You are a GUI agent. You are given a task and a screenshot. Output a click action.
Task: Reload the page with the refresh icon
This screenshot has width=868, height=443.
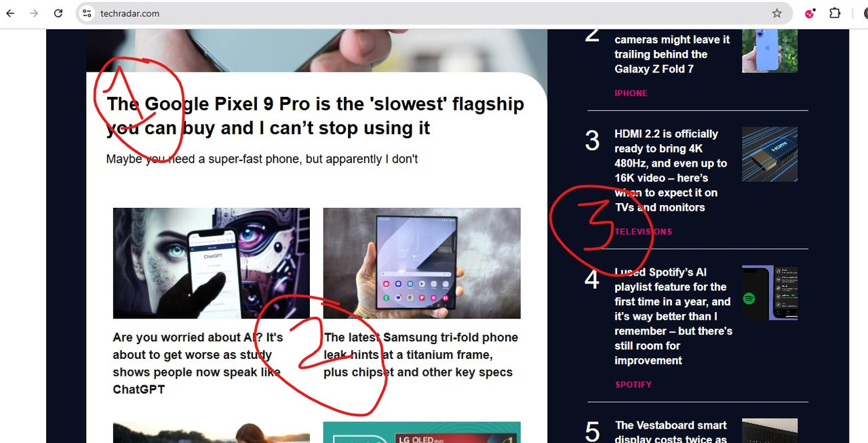pos(58,14)
